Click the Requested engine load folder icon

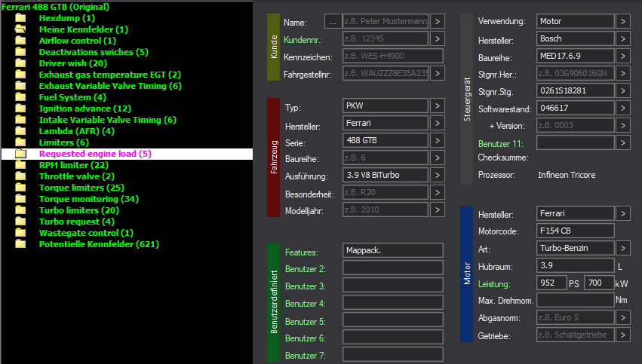20,154
